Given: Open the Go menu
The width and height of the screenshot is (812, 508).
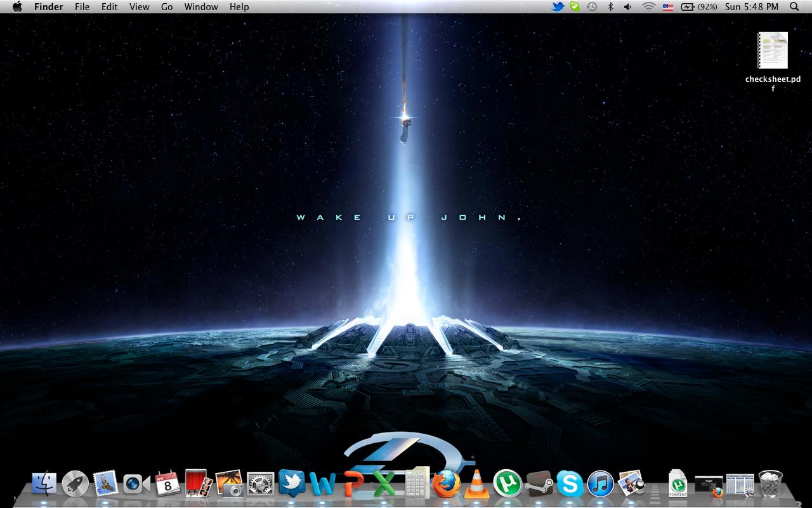Looking at the screenshot, I should coord(167,7).
